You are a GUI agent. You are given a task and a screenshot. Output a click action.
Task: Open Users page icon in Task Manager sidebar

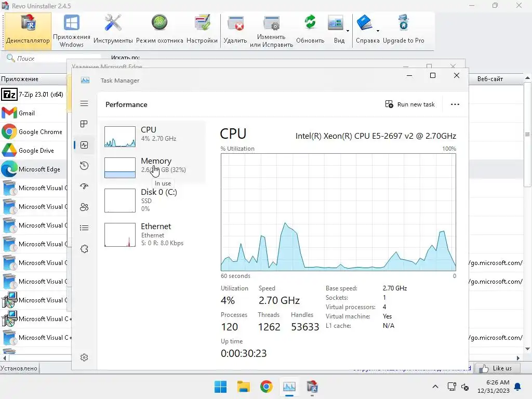pyautogui.click(x=84, y=207)
